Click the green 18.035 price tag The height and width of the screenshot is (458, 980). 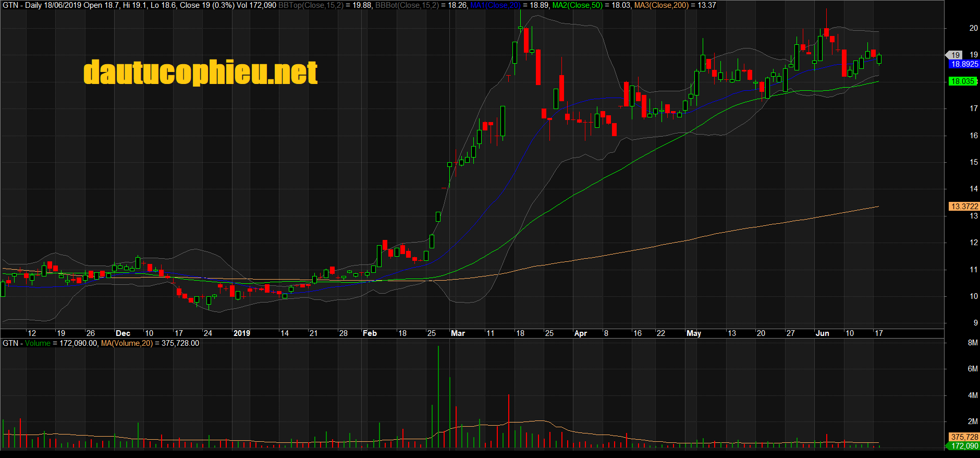[x=963, y=81]
